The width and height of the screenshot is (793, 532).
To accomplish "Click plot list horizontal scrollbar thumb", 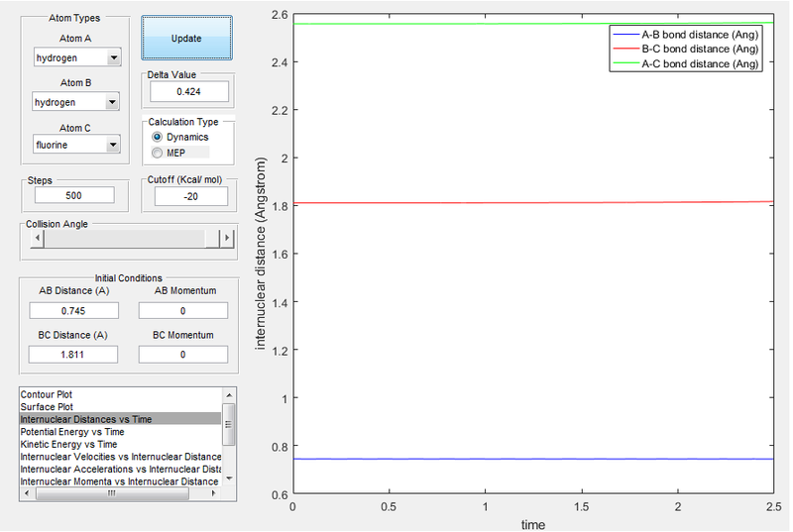I will click(112, 493).
